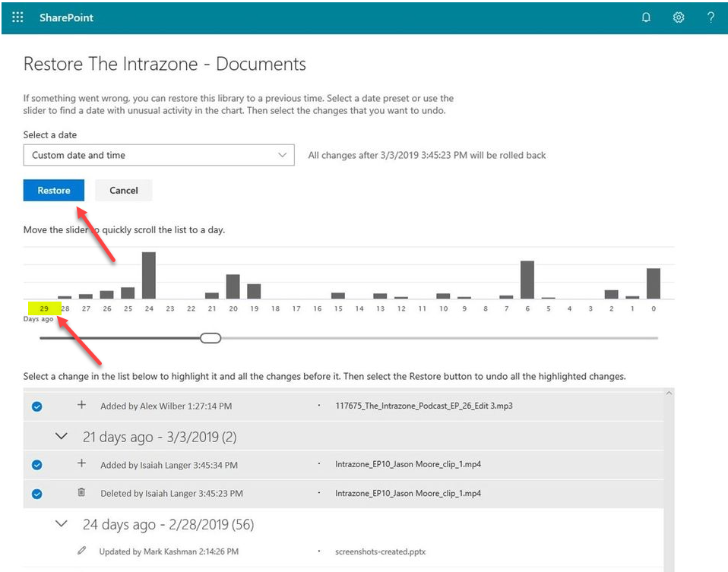The width and height of the screenshot is (728, 572).
Task: Click the activity bar for day 2
Action: (x=612, y=295)
